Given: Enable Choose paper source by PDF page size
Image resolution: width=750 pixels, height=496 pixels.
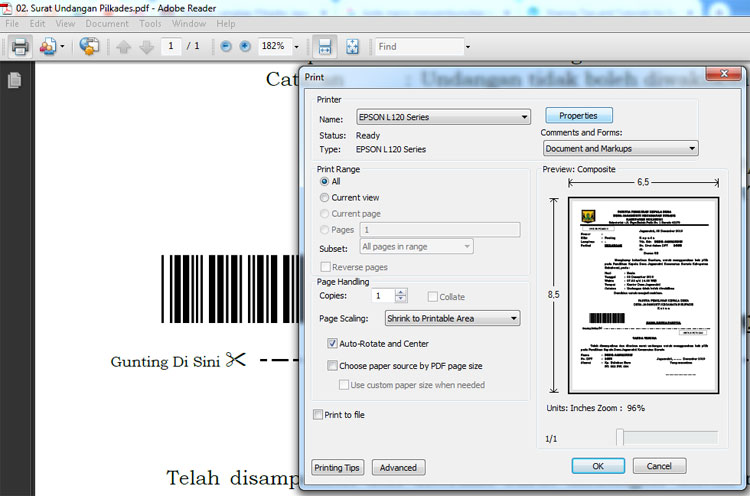Looking at the screenshot, I should 332,365.
